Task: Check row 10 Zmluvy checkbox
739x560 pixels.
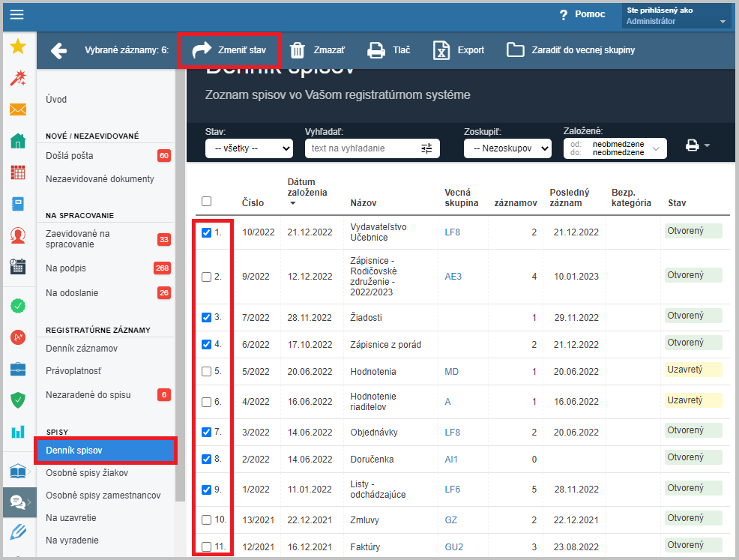Action: tap(206, 520)
